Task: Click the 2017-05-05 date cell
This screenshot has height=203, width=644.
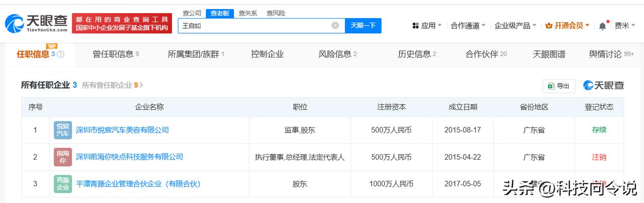Action: 462,184
